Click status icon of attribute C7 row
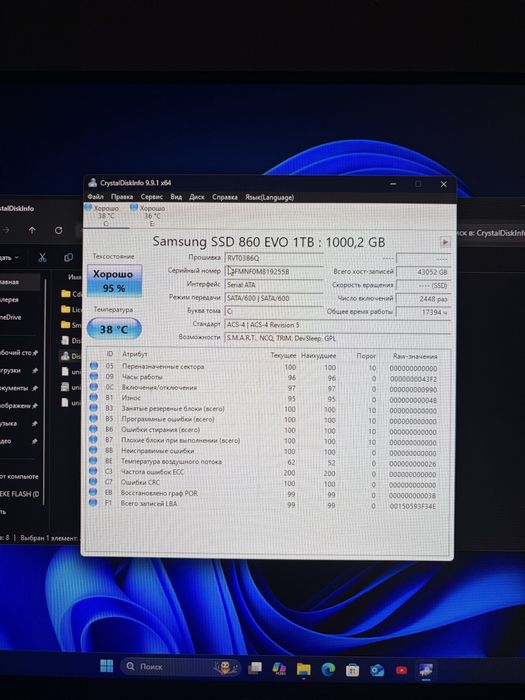525x700 pixels. (x=93, y=482)
